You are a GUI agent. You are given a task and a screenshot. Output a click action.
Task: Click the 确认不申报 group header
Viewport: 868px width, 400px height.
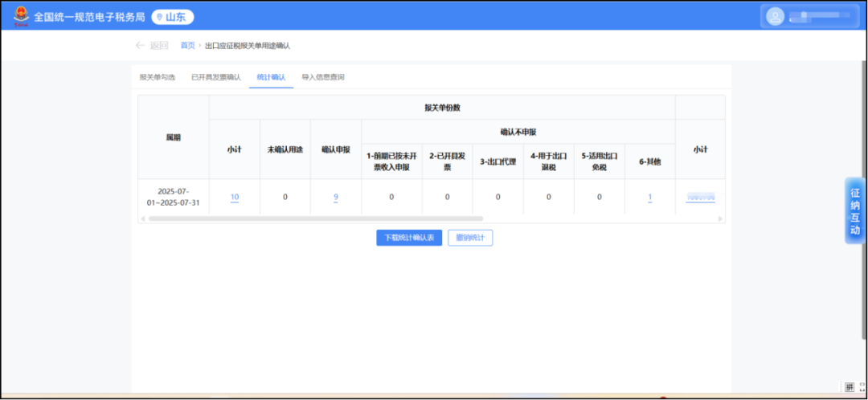coord(518,133)
